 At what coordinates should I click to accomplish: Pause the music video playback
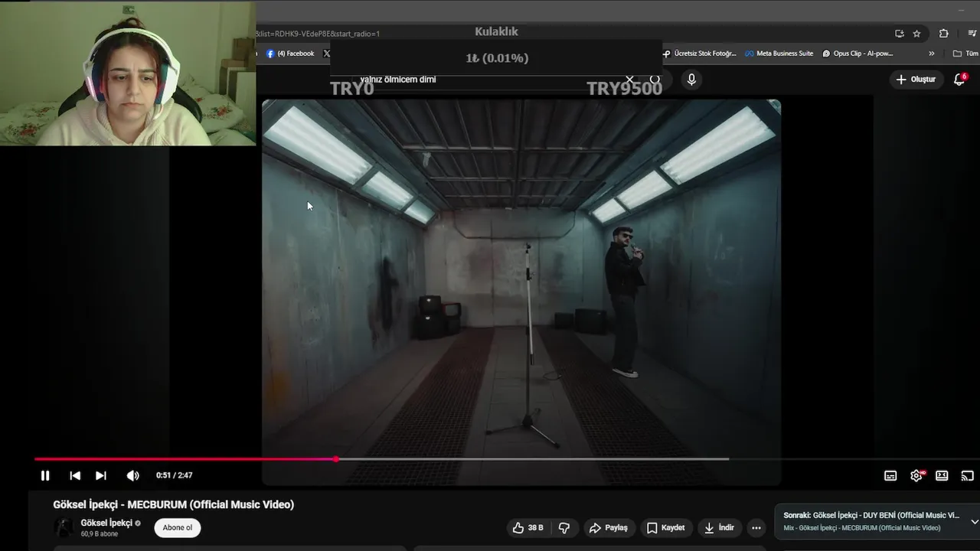(x=45, y=475)
